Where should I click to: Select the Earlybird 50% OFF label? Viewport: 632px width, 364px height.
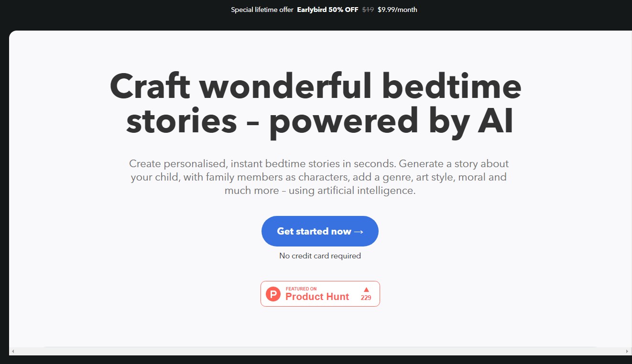pos(327,10)
